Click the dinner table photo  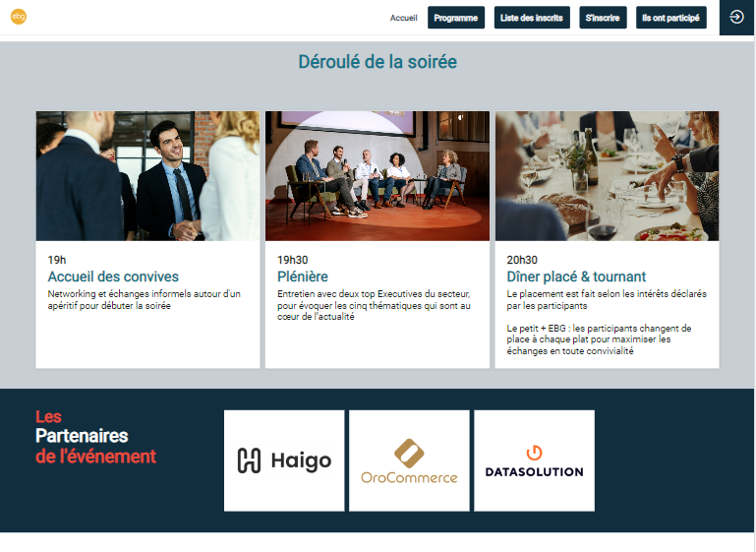(607, 176)
